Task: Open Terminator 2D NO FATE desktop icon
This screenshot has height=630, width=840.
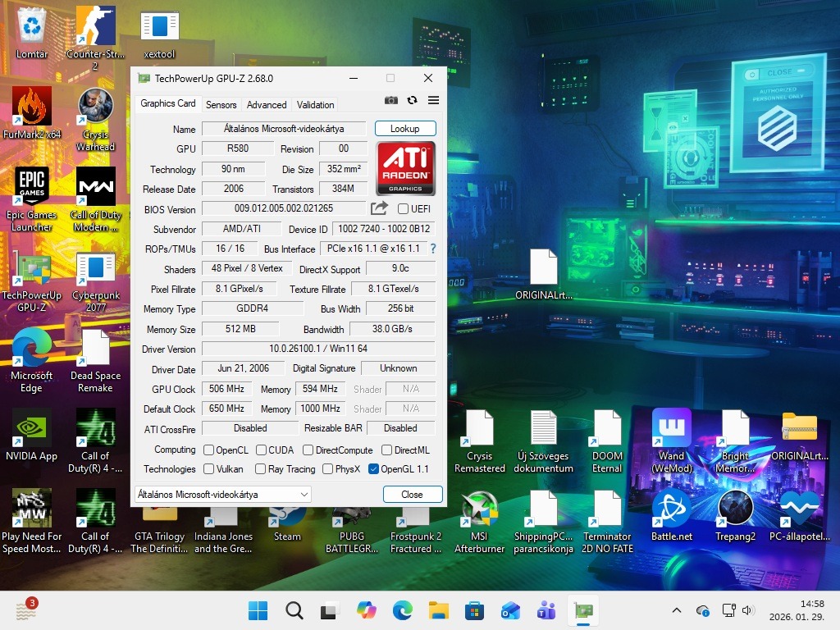Action: click(x=608, y=521)
